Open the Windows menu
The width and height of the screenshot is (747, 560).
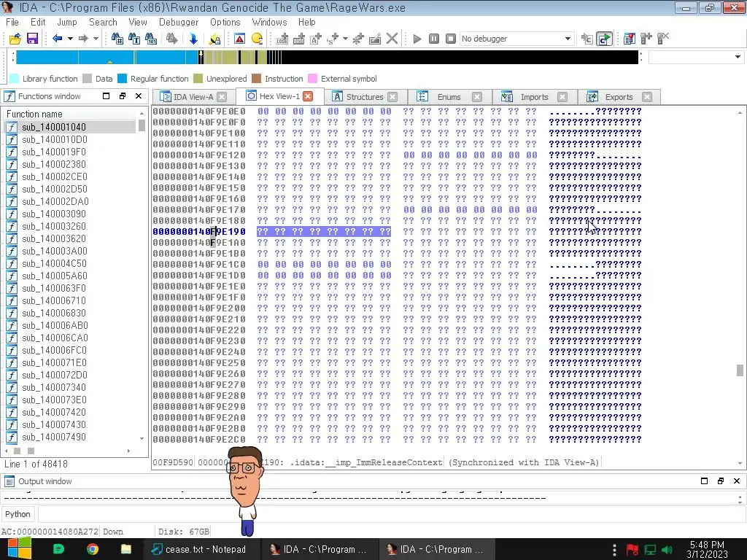tap(269, 23)
